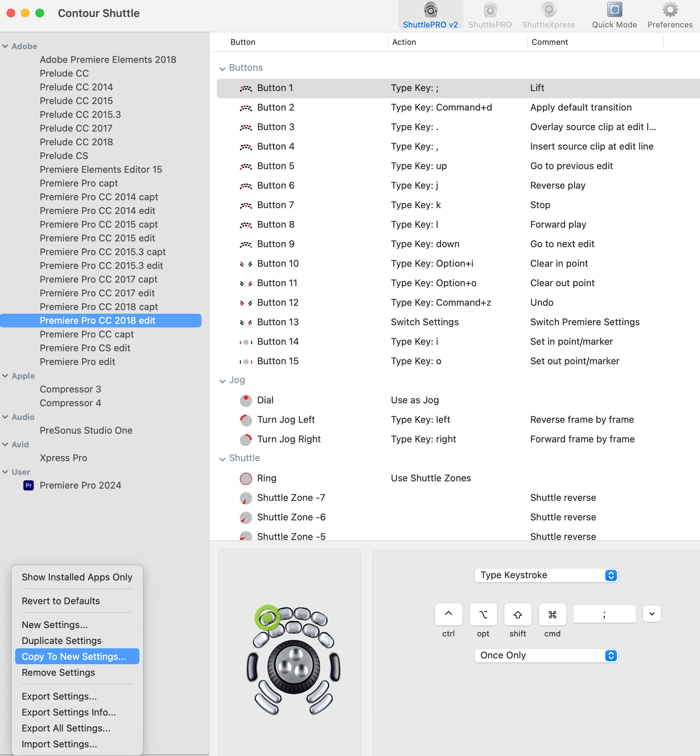Click the Premiere Pro 2024 Pr icon
Screen dimensions: 700x756
coord(29,485)
